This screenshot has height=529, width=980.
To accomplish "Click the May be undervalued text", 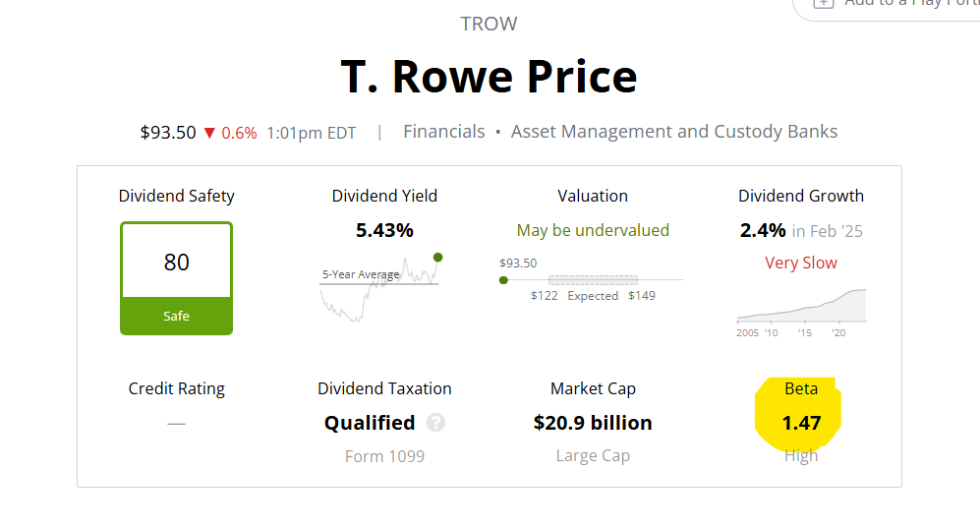I will 593,230.
